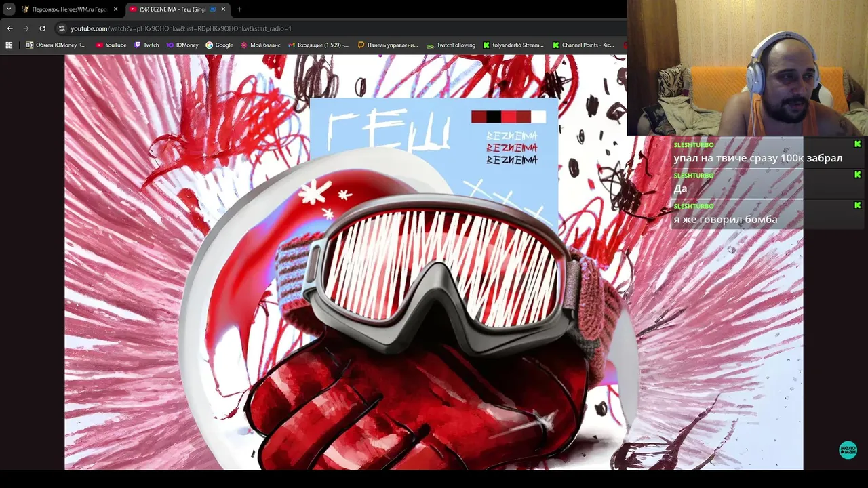Open the ЮMoney bookmark

pyautogui.click(x=182, y=45)
